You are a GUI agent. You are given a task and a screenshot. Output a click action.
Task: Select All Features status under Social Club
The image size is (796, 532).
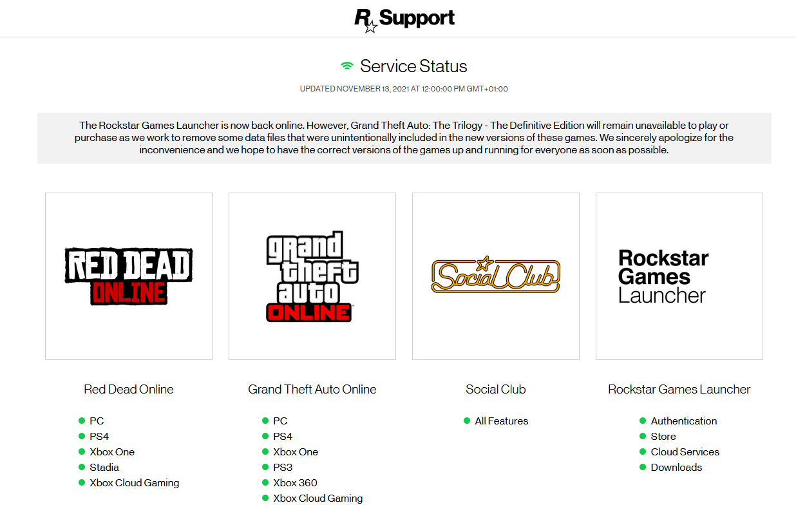(501, 421)
